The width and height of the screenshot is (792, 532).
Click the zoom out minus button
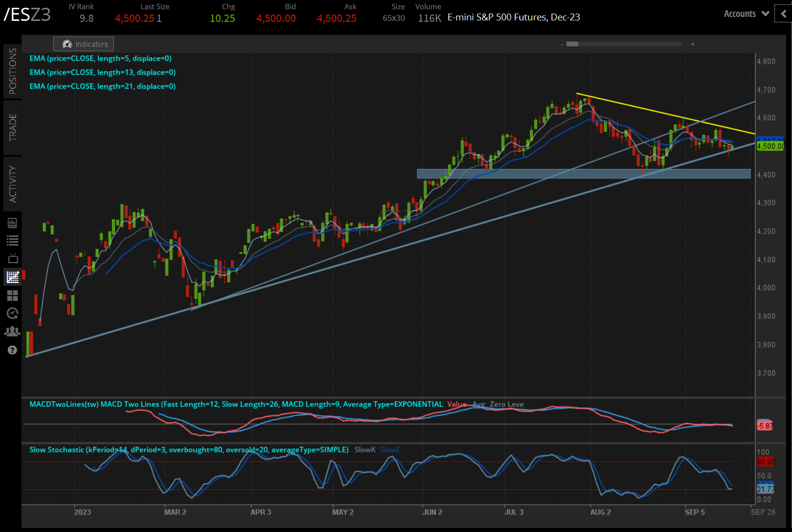pos(561,44)
